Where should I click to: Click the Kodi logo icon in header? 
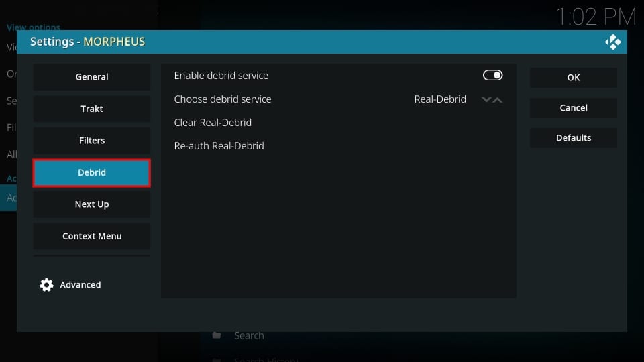pyautogui.click(x=612, y=42)
